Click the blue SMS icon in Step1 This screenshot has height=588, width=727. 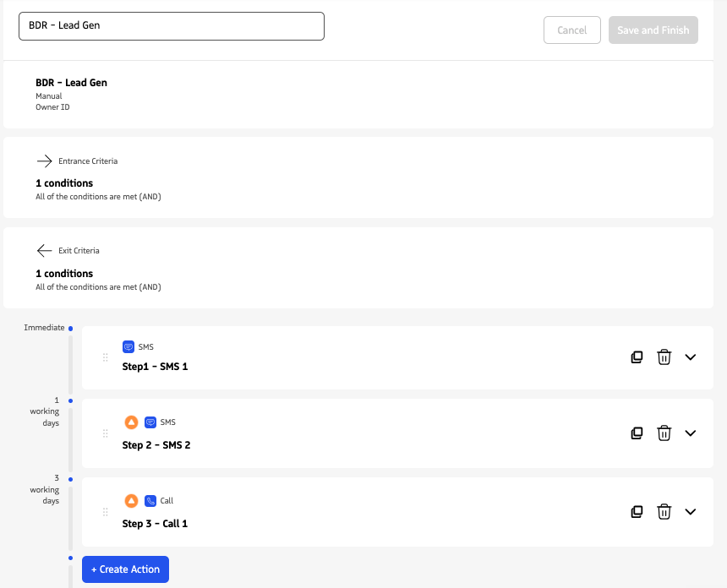point(128,346)
